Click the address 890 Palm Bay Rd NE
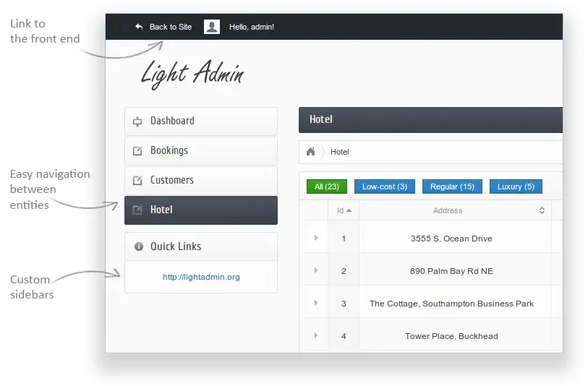The image size is (588, 386). (x=451, y=271)
